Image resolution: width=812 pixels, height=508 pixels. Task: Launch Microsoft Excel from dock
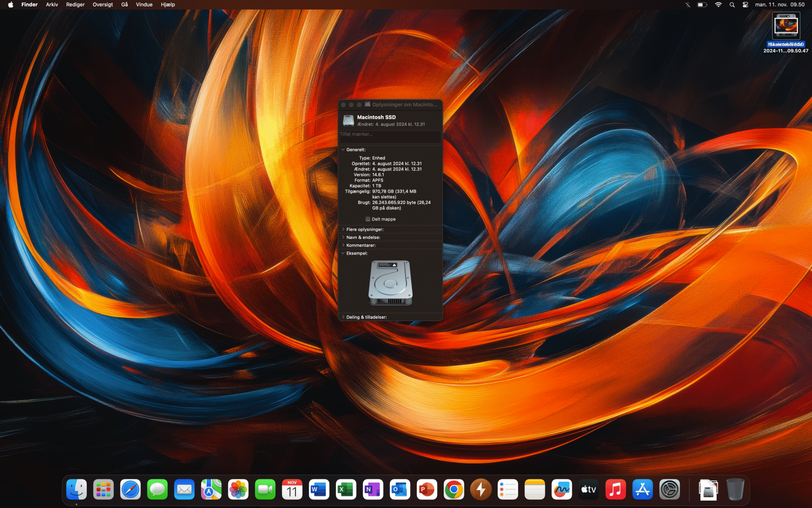(x=346, y=489)
